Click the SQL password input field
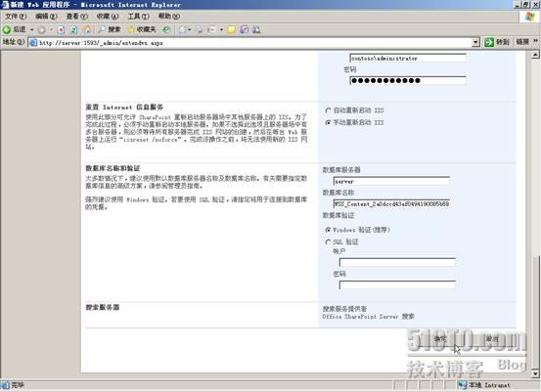This screenshot has width=541, height=392. (x=397, y=284)
